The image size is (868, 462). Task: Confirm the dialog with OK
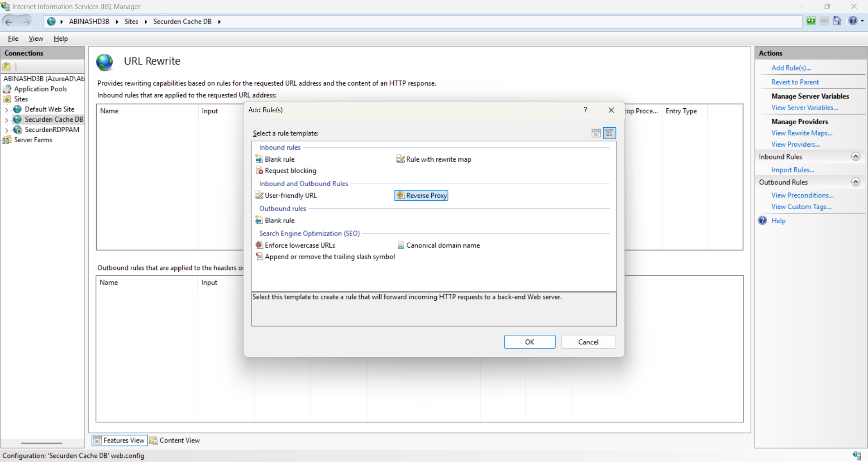tap(529, 342)
